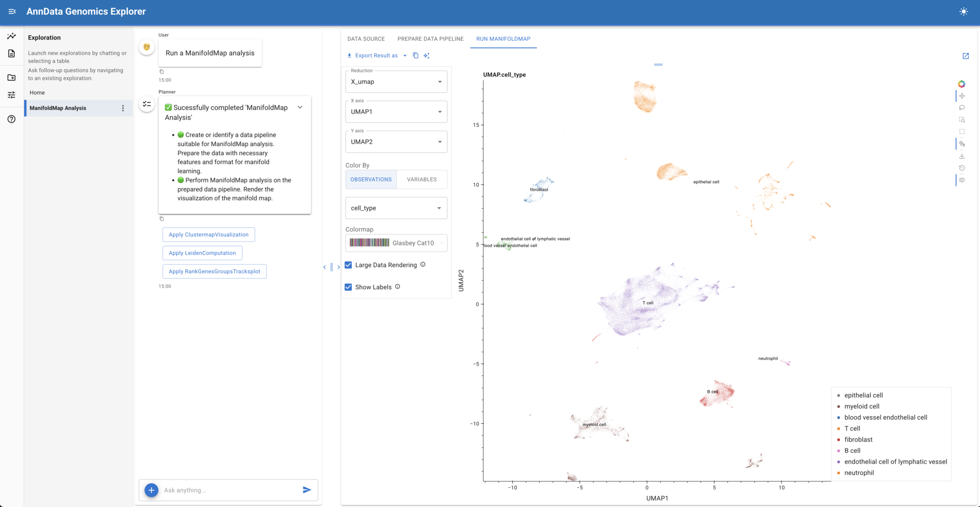The width and height of the screenshot is (980, 507).
Task: Expand the cell_type observation dropdown
Action: pyautogui.click(x=396, y=208)
